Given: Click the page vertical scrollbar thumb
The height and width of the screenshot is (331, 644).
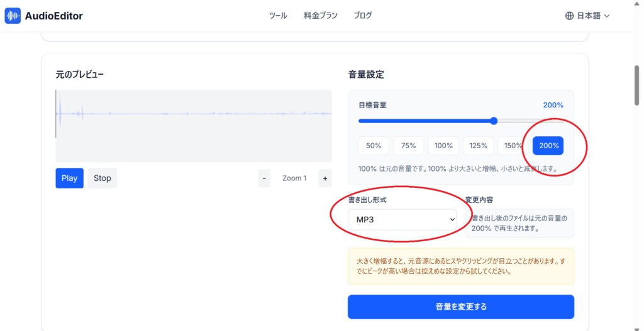Looking at the screenshot, I should pyautogui.click(x=636, y=85).
